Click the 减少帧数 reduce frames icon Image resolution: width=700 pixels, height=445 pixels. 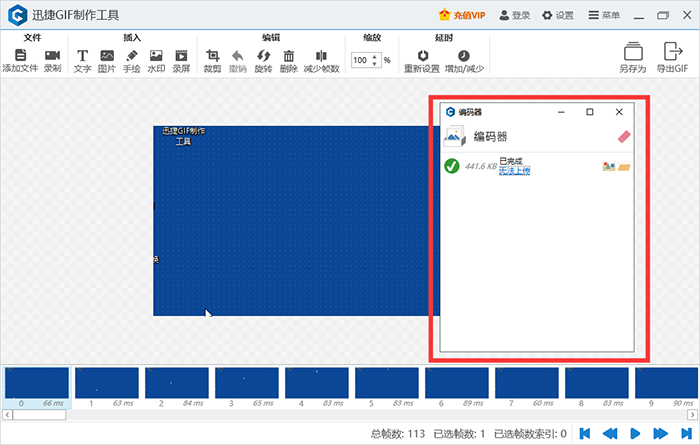pyautogui.click(x=321, y=57)
